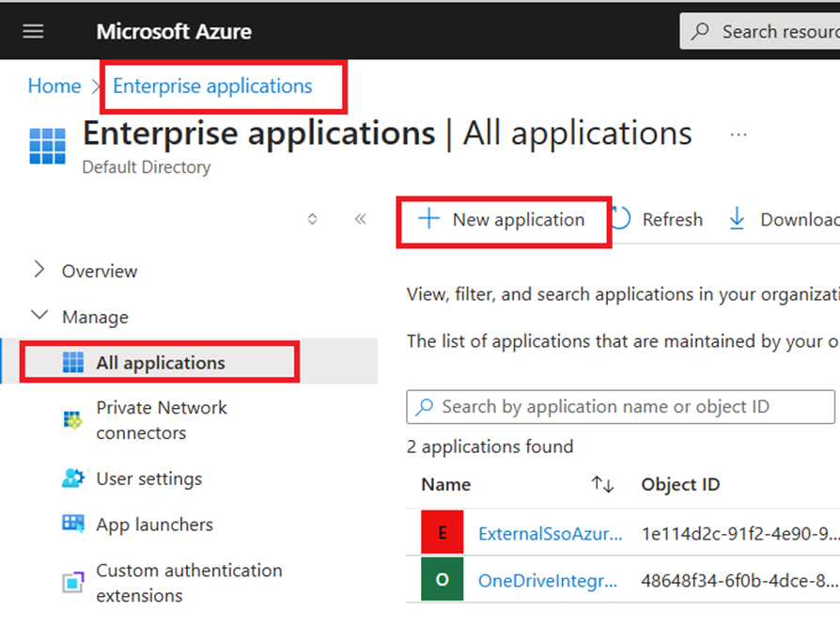Go to Home breadcrumb

coord(54,86)
